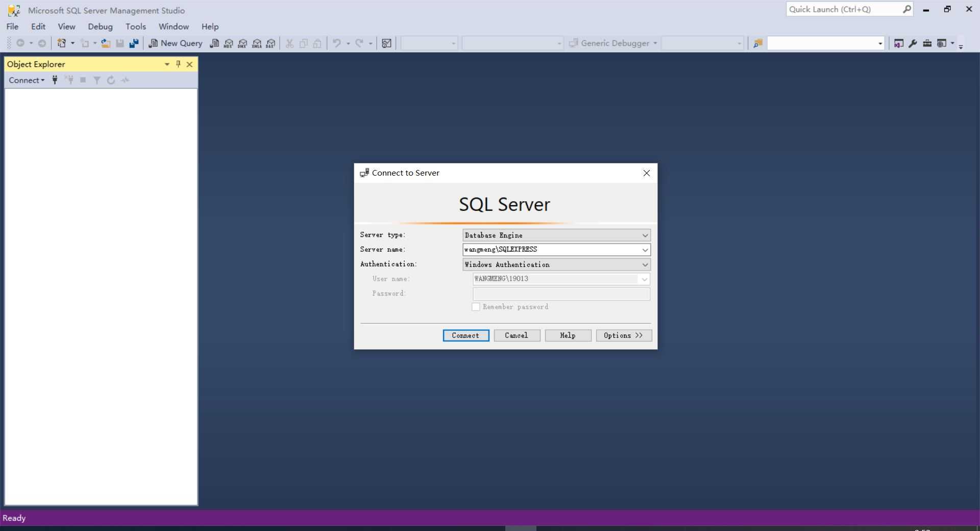Click the Database Engine Query icon
This screenshot has height=531, width=980.
tap(214, 43)
